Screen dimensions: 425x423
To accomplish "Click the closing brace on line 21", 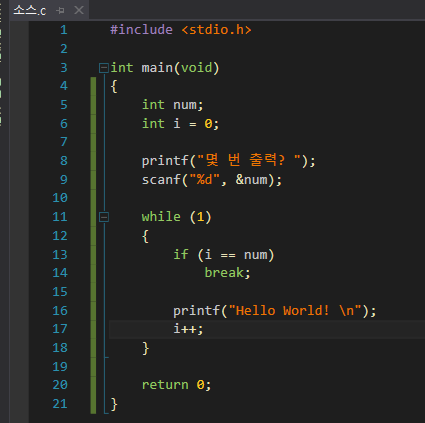I will pyautogui.click(x=114, y=404).
